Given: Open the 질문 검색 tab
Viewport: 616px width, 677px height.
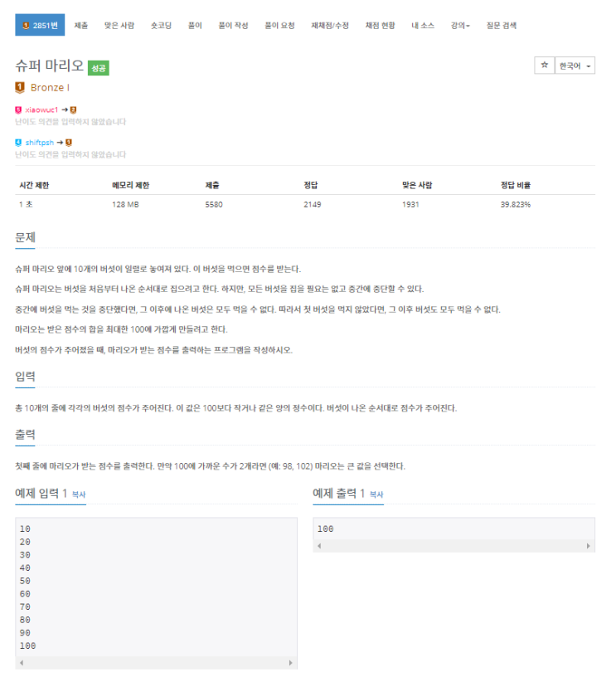Looking at the screenshot, I should [x=502, y=26].
